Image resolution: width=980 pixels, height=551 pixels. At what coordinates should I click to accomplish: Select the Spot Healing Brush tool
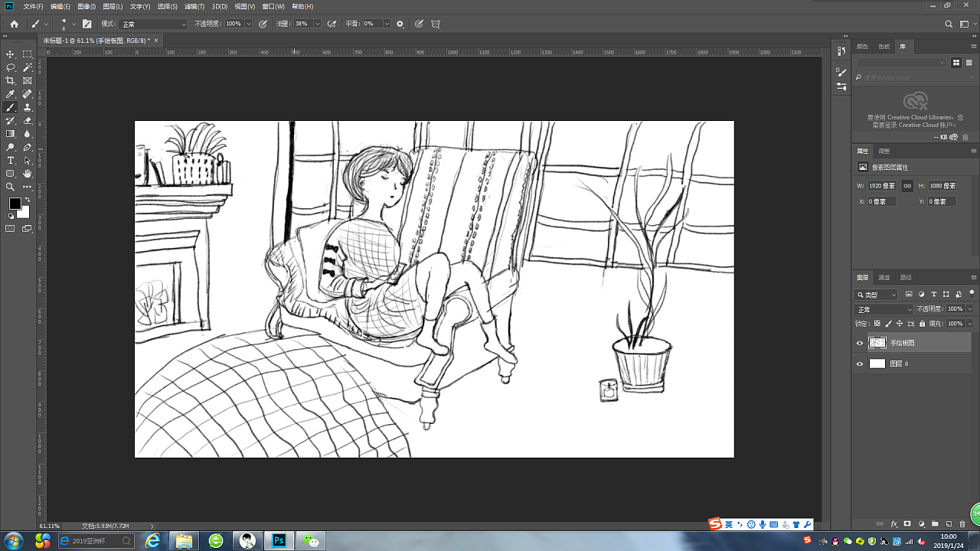(x=28, y=94)
